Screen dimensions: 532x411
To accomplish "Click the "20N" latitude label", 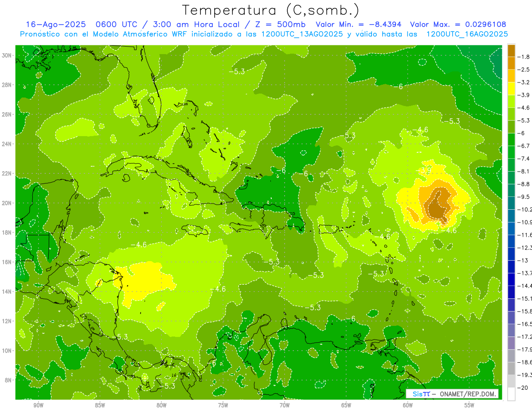I will click(x=7, y=203).
